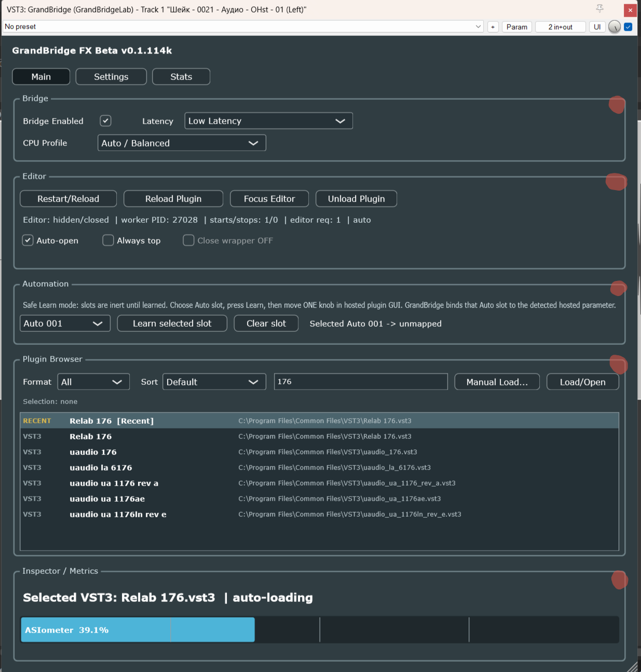Turn the wet/dry mix knob in title bar
The image size is (641, 672).
tap(615, 27)
